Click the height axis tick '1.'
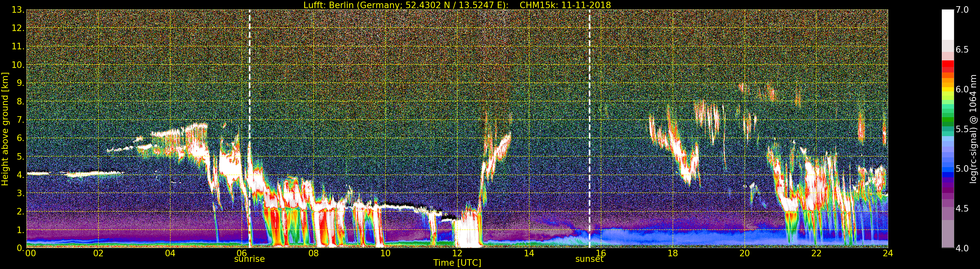The height and width of the screenshot is (269, 980). click(21, 230)
